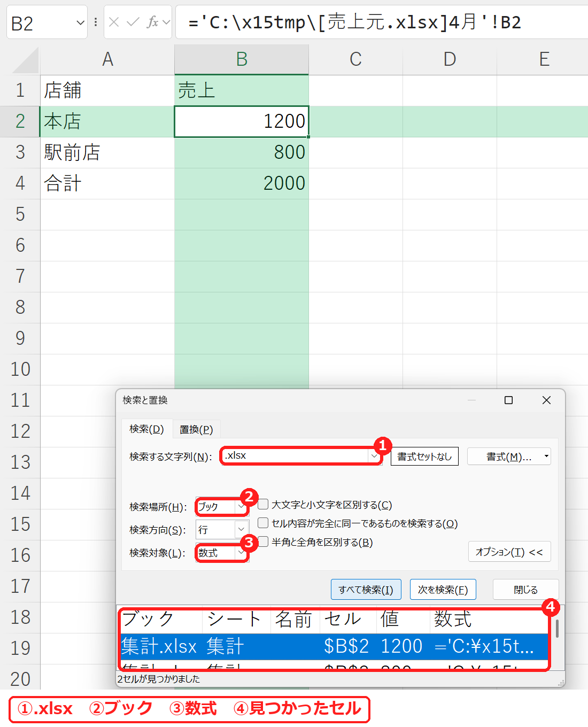Click the Select All corner triangle
Viewport: 588px width, 727px height.
coord(25,60)
